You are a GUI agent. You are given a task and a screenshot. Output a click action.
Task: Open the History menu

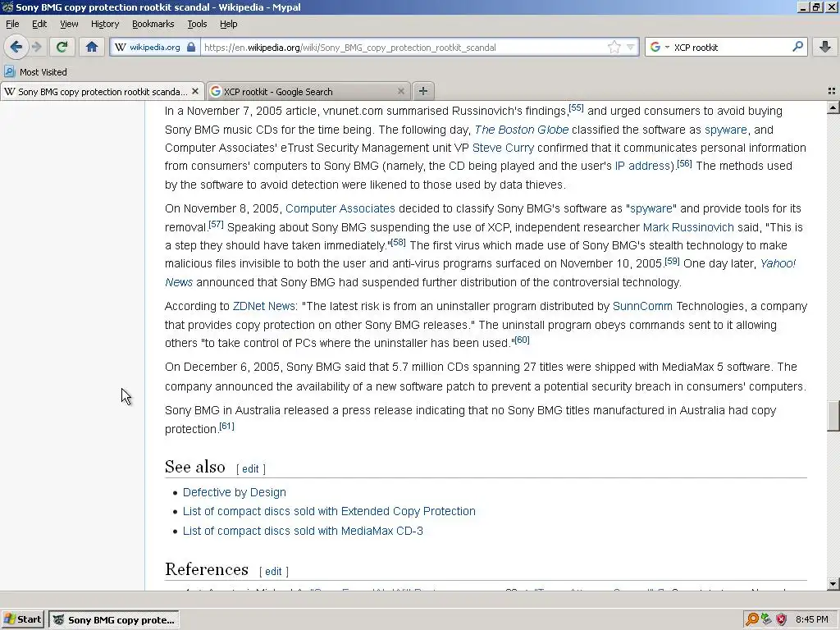[x=105, y=24]
